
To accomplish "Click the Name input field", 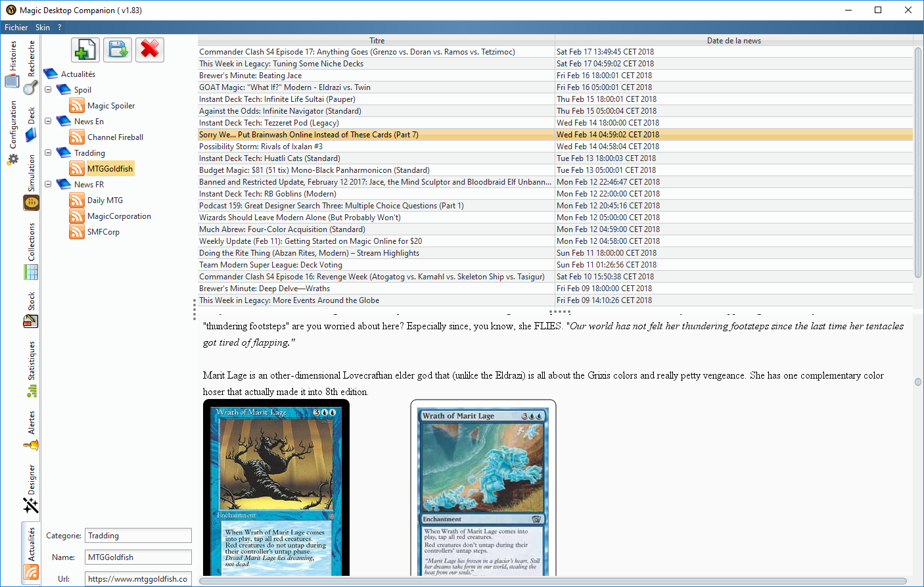I will point(138,557).
